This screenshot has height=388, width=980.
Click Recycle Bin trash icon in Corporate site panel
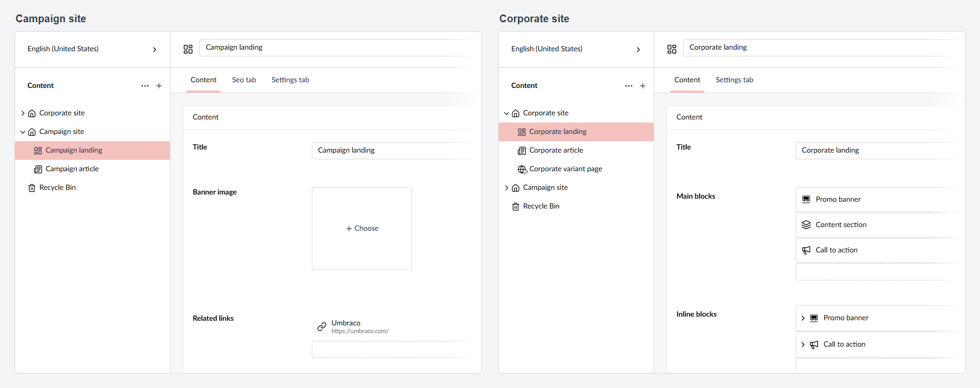pos(516,206)
